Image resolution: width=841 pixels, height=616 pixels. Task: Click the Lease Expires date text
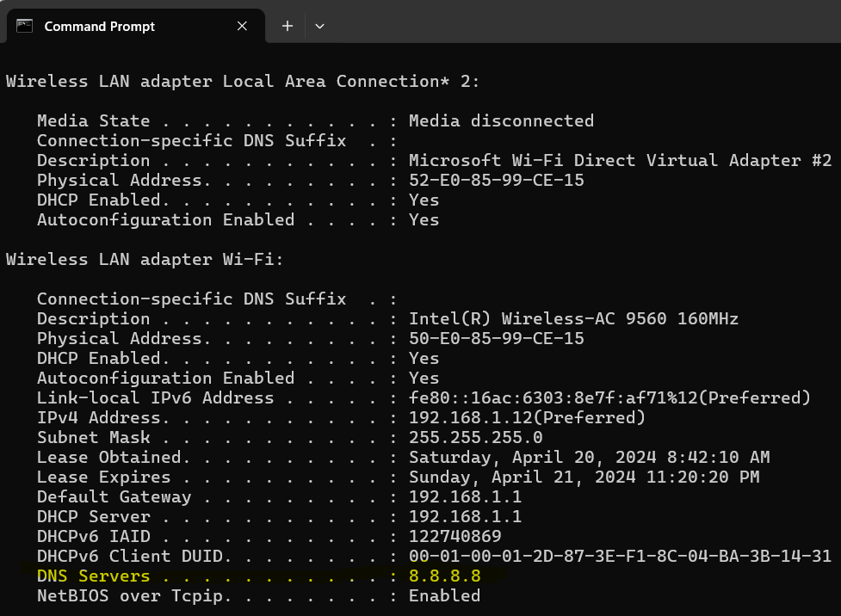[x=584, y=477]
